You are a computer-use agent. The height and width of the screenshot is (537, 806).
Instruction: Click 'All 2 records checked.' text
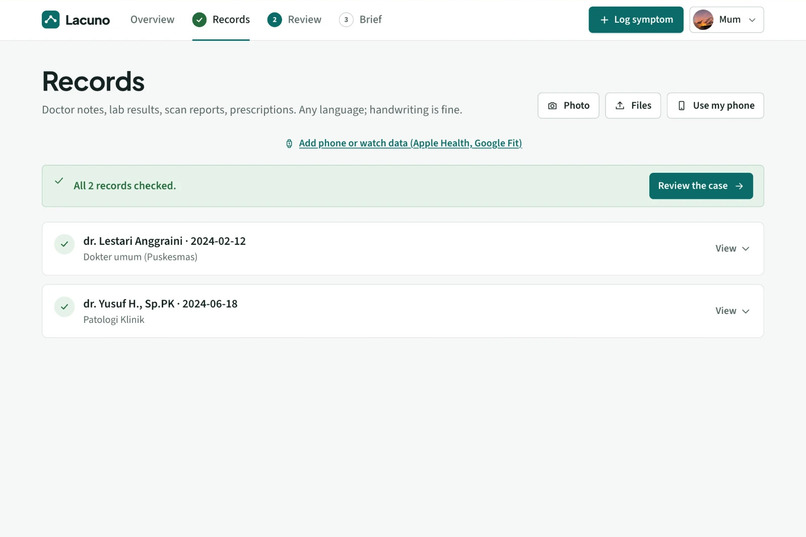point(124,186)
